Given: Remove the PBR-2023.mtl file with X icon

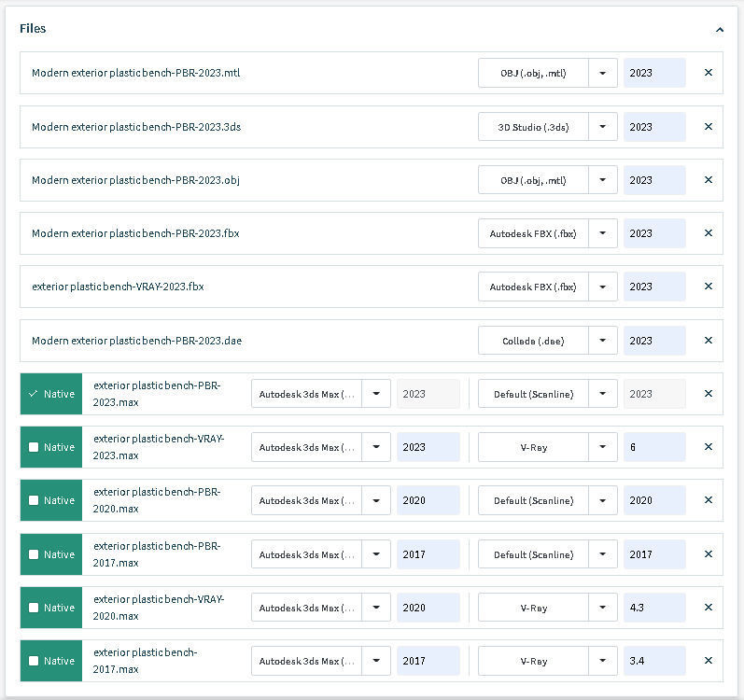Looking at the screenshot, I should tap(709, 73).
